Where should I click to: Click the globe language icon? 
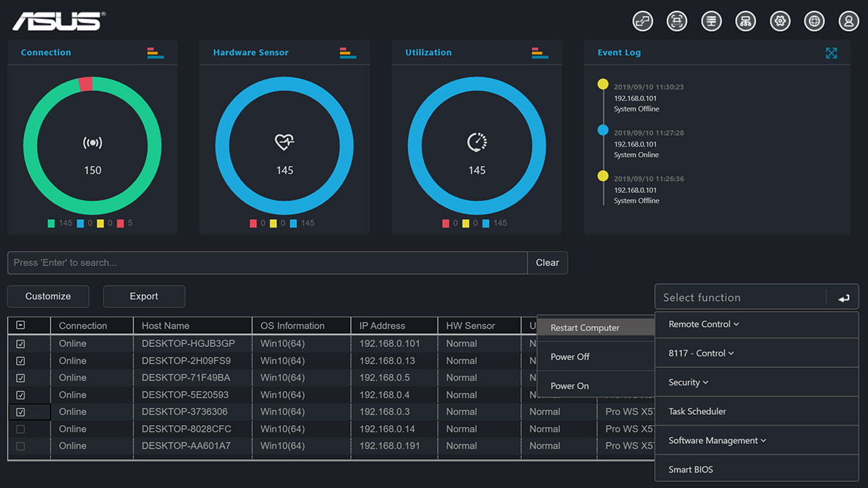(814, 21)
